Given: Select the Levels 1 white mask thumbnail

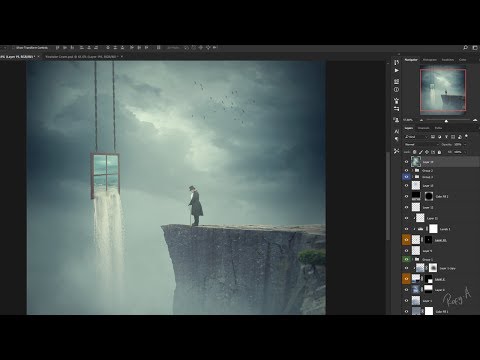Looking at the screenshot, I should click(x=433, y=229).
